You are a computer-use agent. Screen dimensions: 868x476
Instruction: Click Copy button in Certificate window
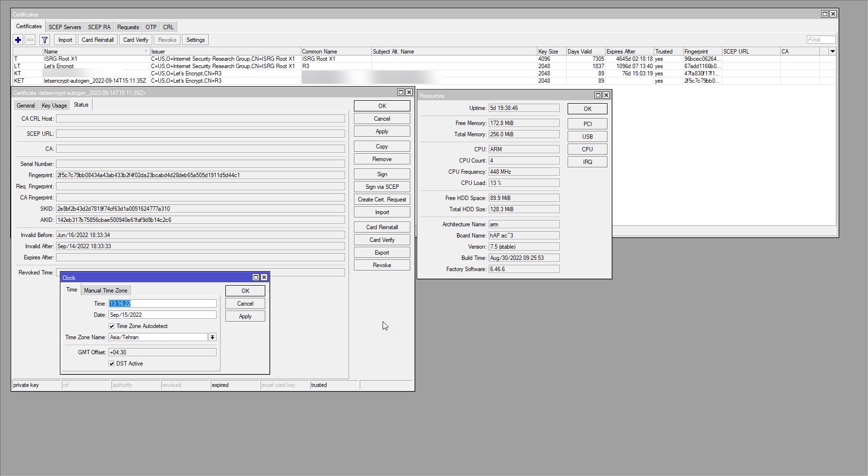(x=382, y=146)
